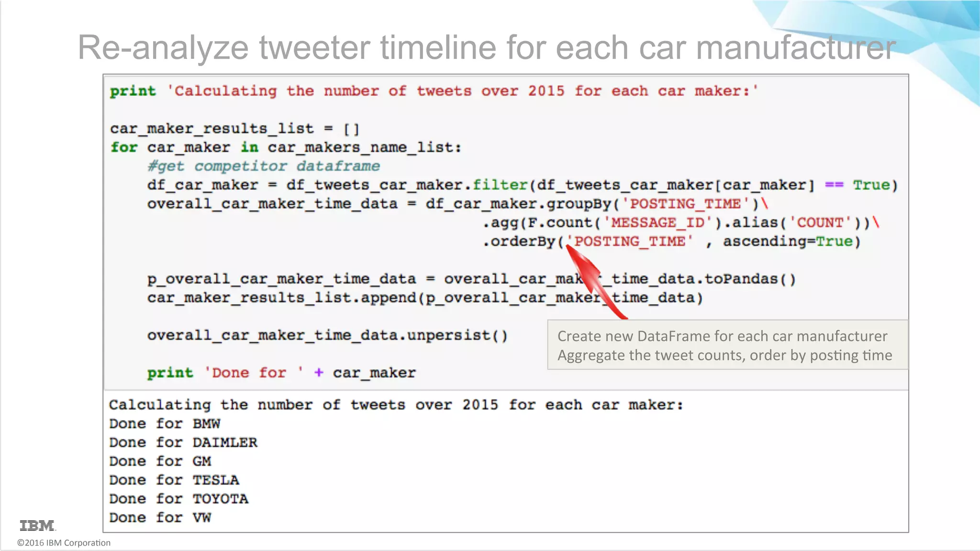This screenshot has width=980, height=551.
Task: Click the output 'Done for TOYOTA'
Action: pos(179,499)
